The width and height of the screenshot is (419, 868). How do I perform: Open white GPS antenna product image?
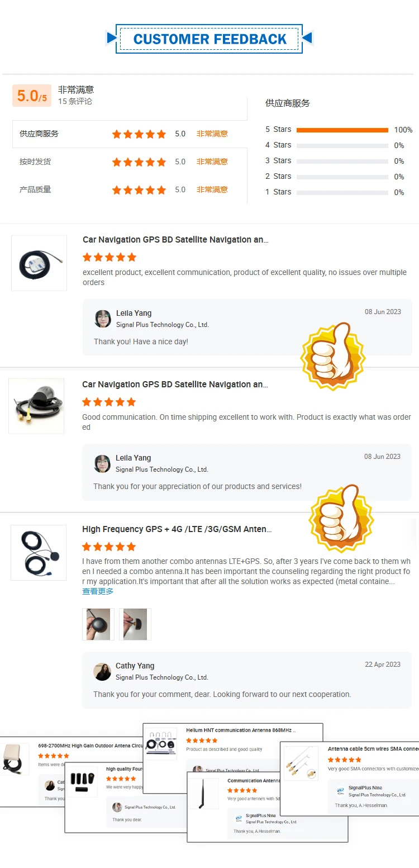click(39, 263)
